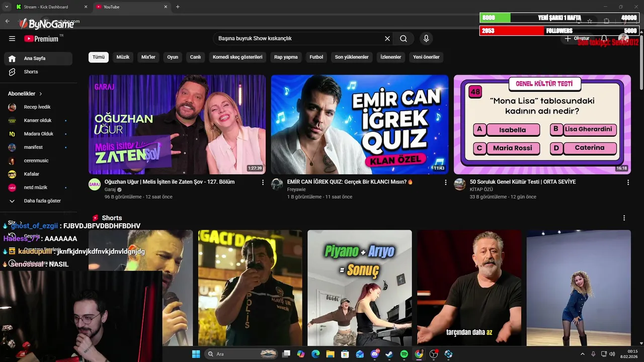Open the manifest channel subscription
644x362 pixels.
[38, 147]
